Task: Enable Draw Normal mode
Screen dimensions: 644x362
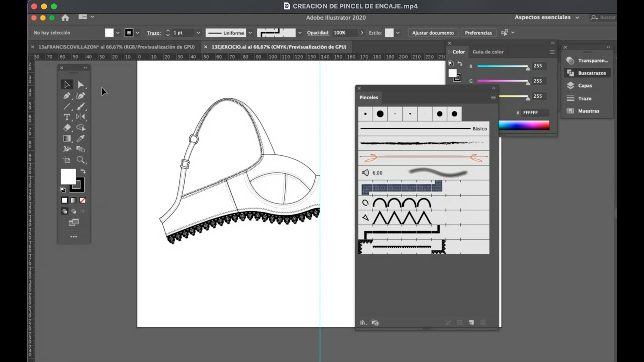Action: pos(65,211)
